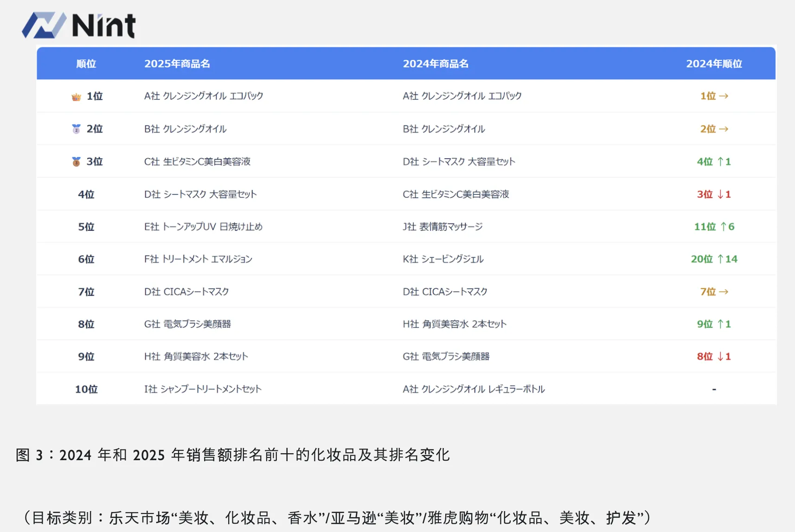Image resolution: width=795 pixels, height=532 pixels.
Task: Click the bronze medal icon beside 3位
Action: 76,161
